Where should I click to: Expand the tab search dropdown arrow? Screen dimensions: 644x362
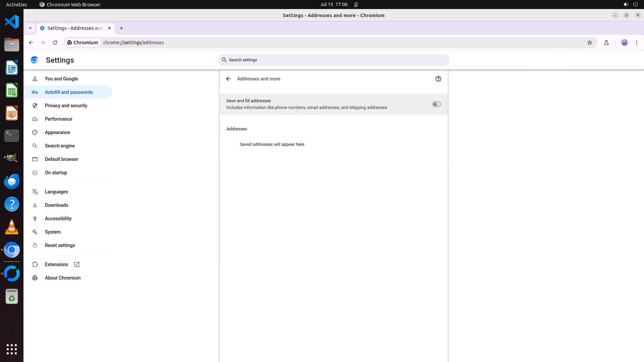[30, 28]
